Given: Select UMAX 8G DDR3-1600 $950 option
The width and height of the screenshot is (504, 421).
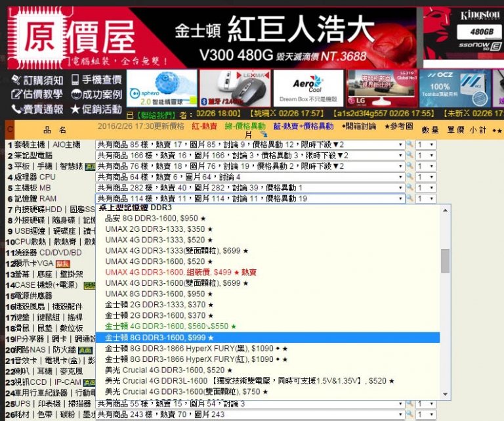Looking at the screenshot, I should [268, 294].
